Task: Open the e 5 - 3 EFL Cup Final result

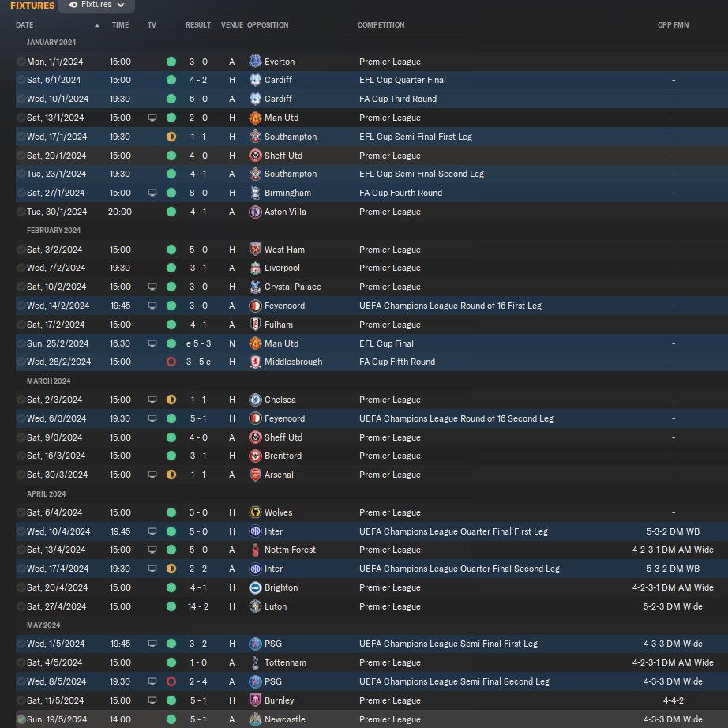Action: click(198, 343)
